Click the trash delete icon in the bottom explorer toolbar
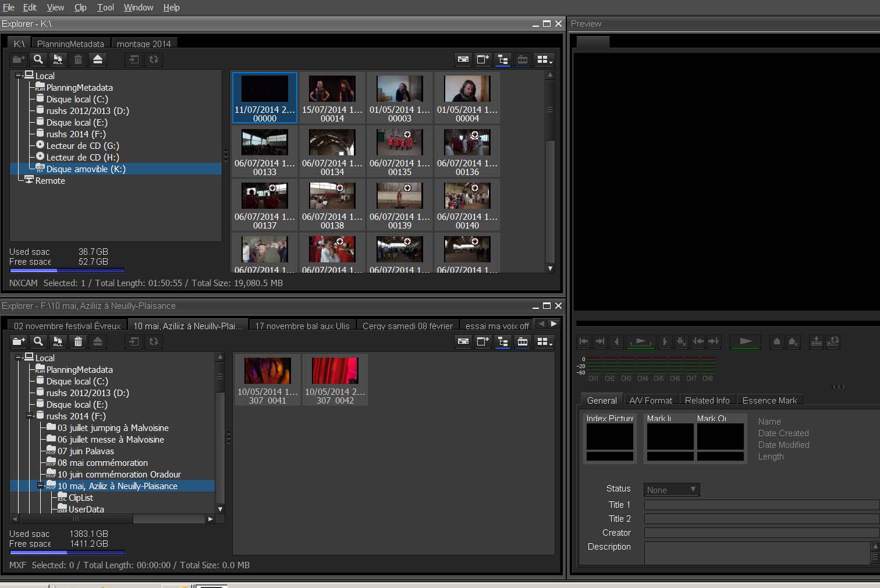Screen dimensions: 880x588 click(x=78, y=341)
